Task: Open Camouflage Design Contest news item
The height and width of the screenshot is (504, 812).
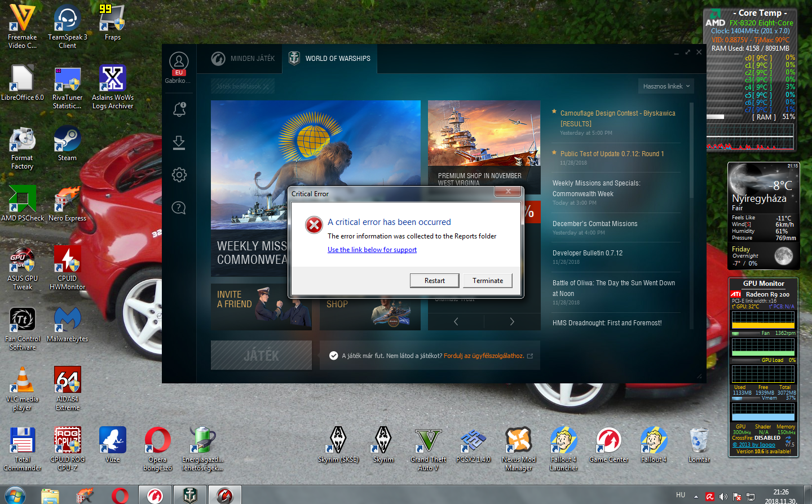Action: (617, 118)
